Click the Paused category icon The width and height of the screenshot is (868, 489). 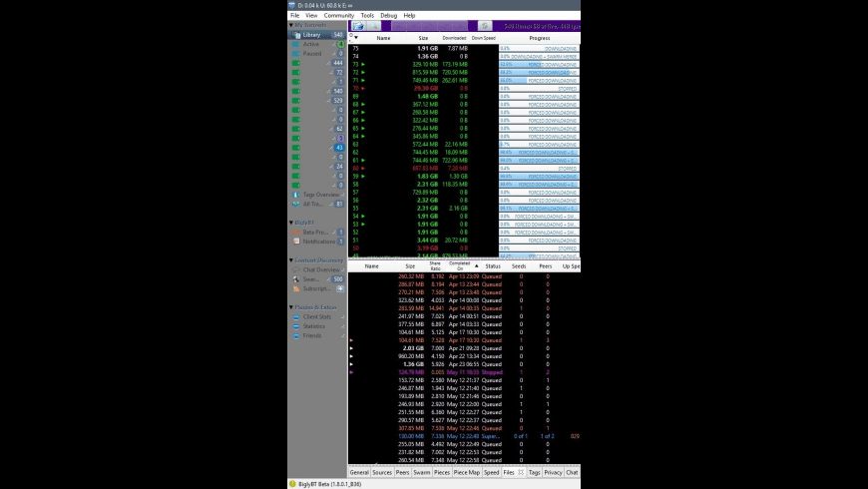tap(296, 53)
